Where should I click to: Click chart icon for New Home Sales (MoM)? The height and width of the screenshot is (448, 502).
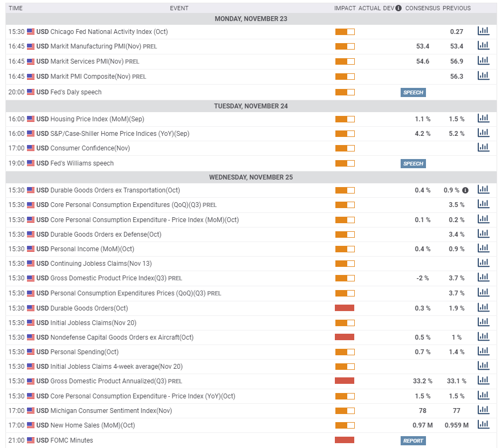pos(484,425)
